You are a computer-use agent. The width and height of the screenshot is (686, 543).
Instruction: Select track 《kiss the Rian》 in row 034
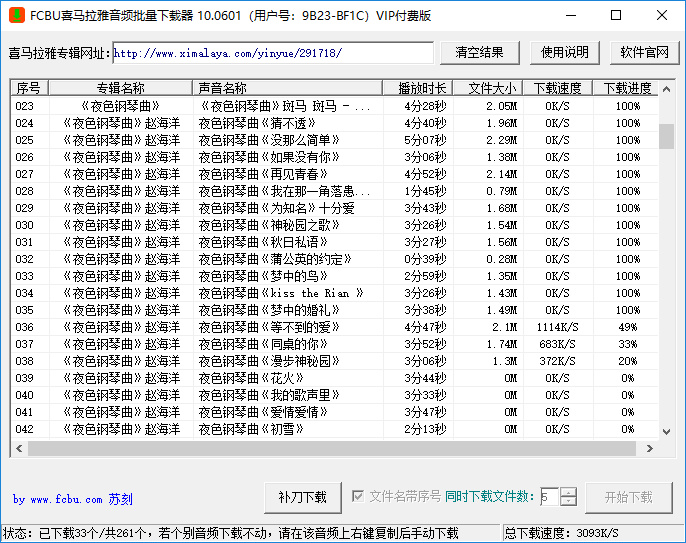tap(281, 293)
